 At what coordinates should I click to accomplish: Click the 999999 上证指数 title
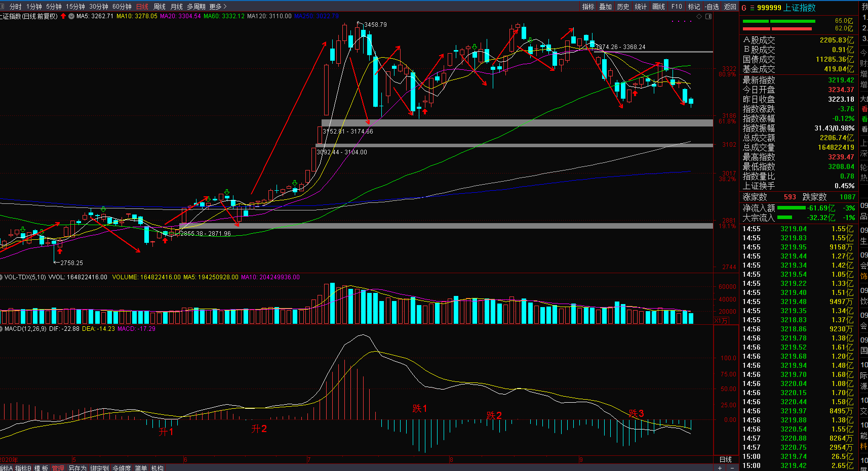click(786, 8)
